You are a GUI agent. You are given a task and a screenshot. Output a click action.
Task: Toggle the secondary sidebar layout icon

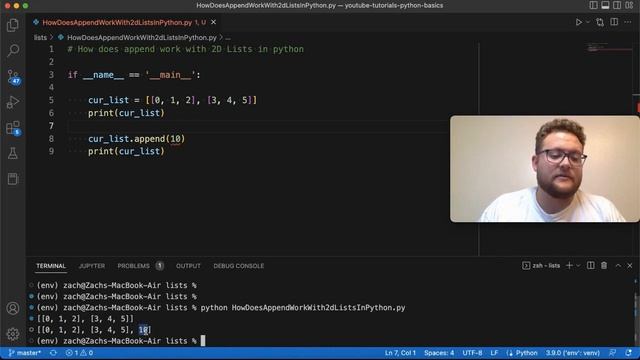617,5
